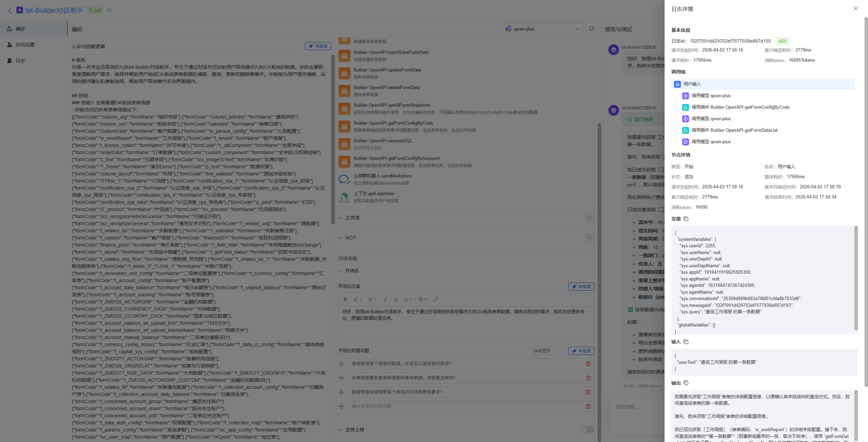Click AI生成 button for 开场白文案
Screen dimensions: 868x442
(581, 287)
